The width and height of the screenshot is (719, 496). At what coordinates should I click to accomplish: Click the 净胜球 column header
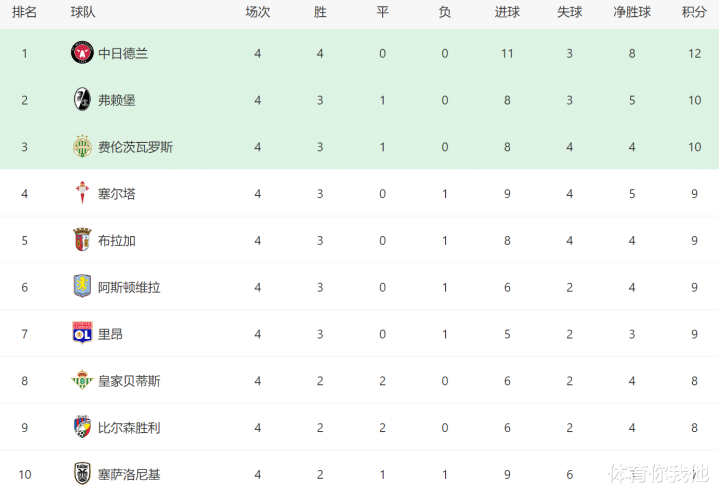(x=632, y=12)
